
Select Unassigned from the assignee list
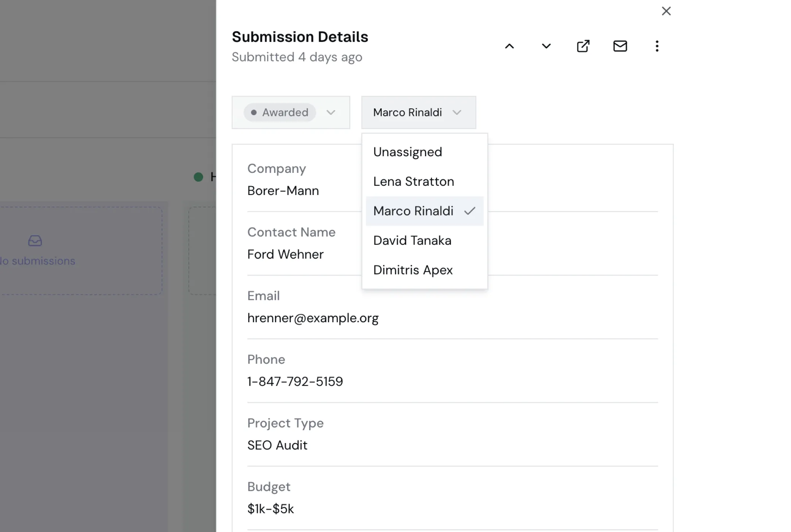[408, 152]
